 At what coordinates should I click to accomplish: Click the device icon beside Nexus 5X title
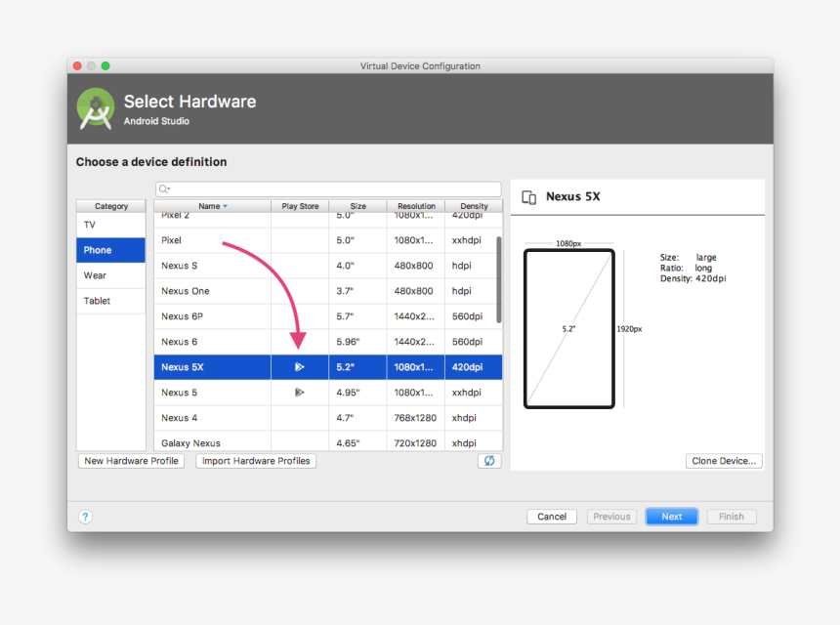(528, 197)
